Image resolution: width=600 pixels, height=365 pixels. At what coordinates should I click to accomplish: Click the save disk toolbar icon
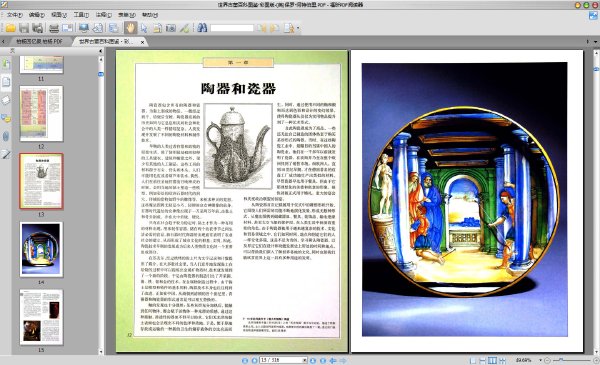click(x=24, y=28)
